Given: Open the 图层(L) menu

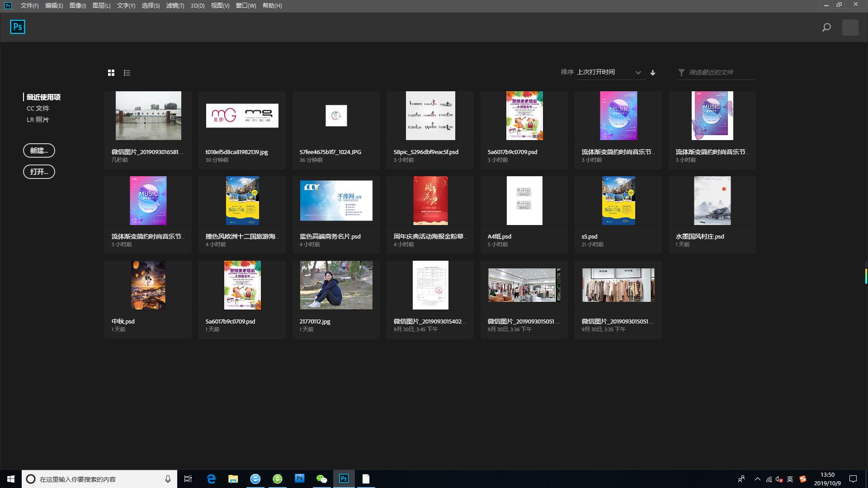Looking at the screenshot, I should point(101,5).
